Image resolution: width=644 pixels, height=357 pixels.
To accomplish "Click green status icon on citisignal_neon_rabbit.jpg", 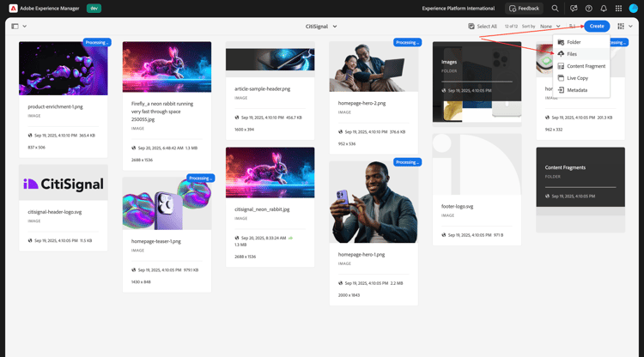I will 290,238.
